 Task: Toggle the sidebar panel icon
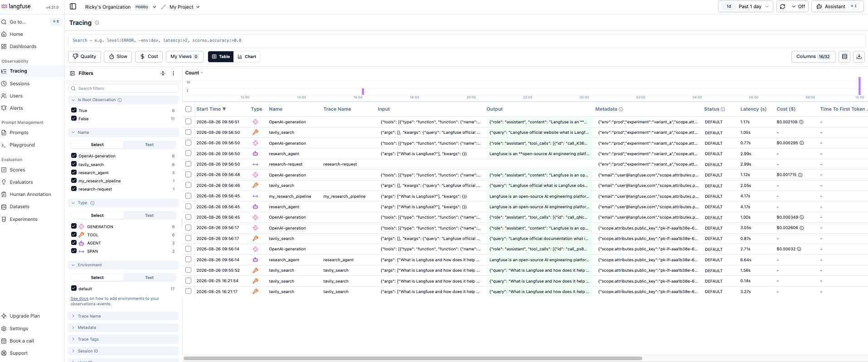pyautogui.click(x=73, y=6)
